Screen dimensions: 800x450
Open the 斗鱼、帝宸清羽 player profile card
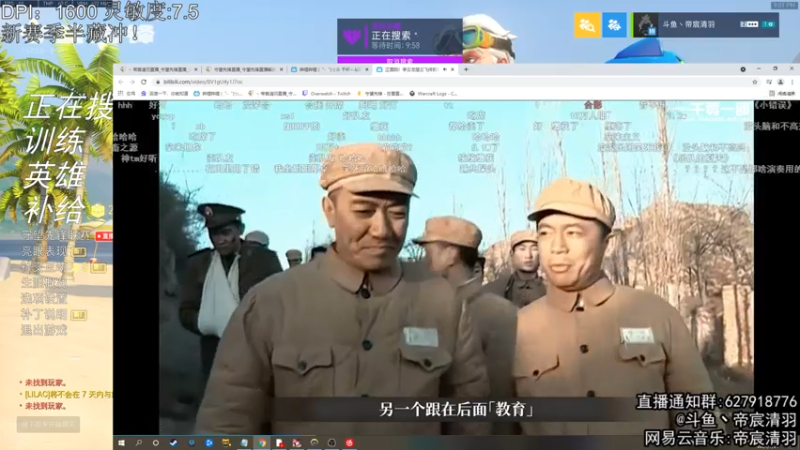pos(706,24)
